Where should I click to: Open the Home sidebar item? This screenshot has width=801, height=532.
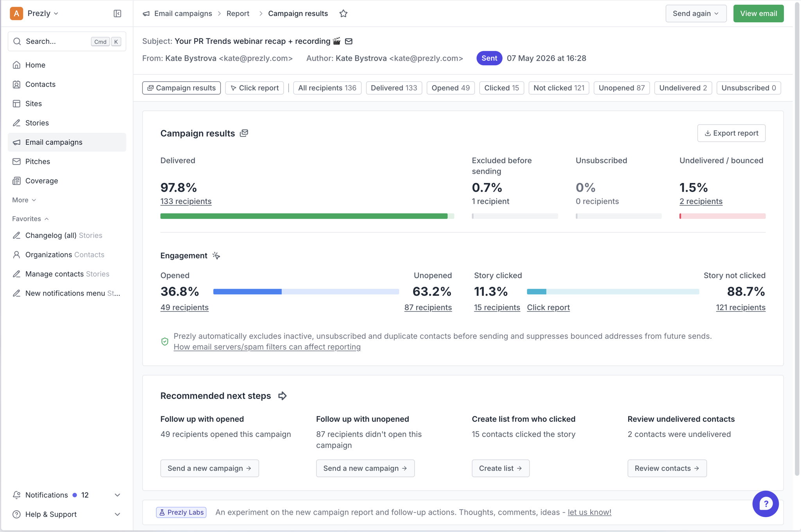67,65
